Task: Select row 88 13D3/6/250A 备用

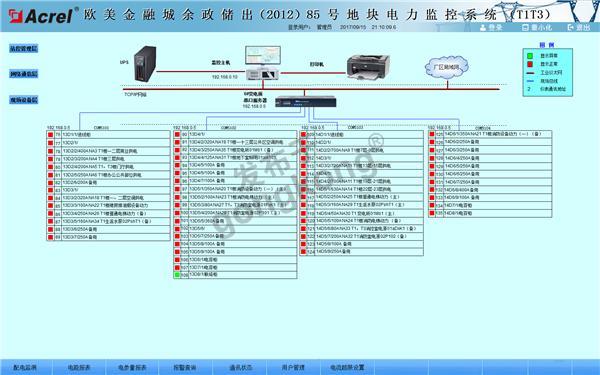Action: (109, 229)
